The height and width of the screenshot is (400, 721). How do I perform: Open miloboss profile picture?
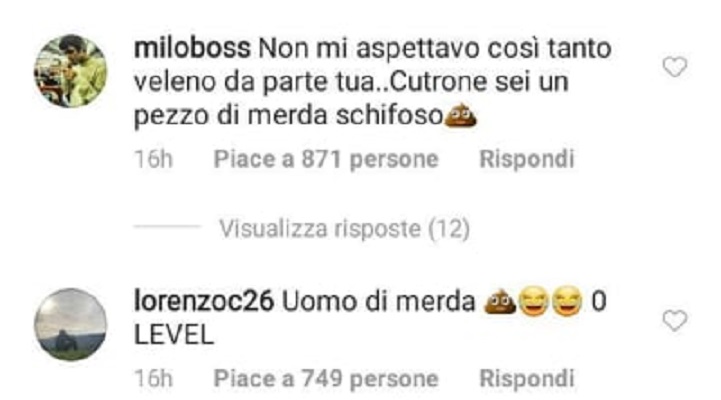[x=71, y=71]
